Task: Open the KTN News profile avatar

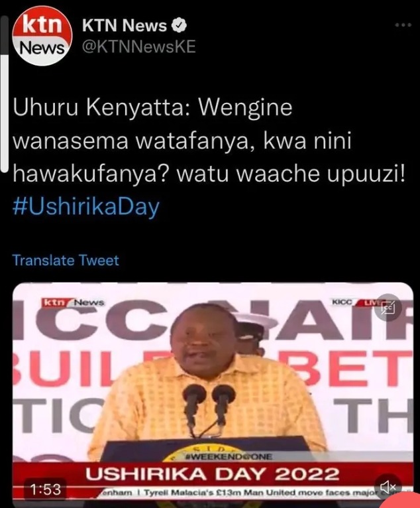Action: click(42, 36)
